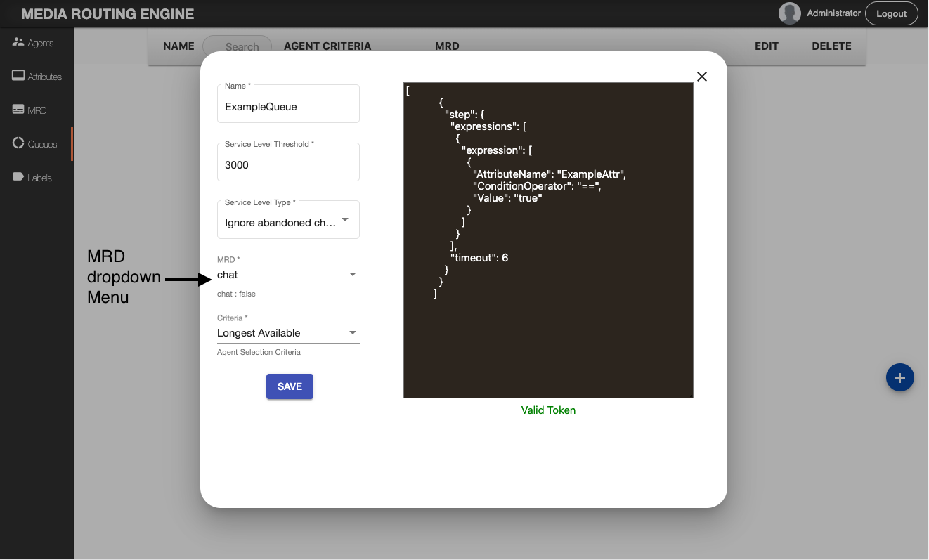Image resolution: width=929 pixels, height=560 pixels.
Task: Expand the MRD dropdown showing chat
Action: click(288, 275)
